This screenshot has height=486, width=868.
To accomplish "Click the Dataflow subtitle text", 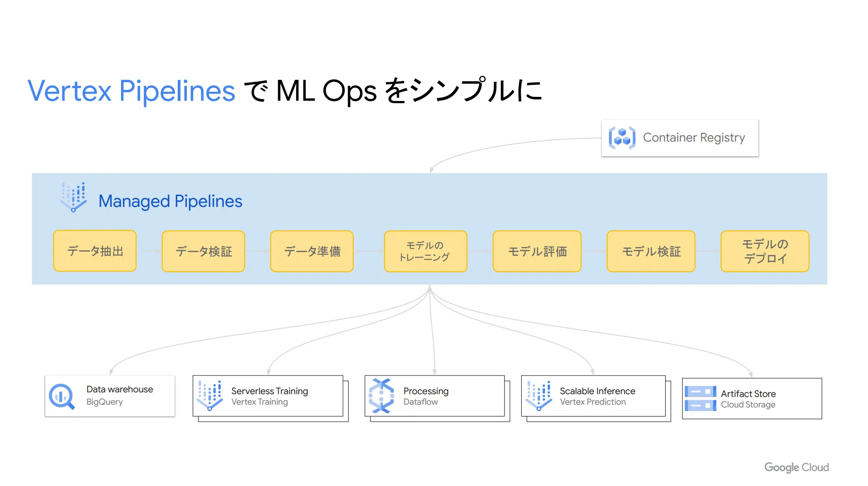I will pyautogui.click(x=421, y=402).
